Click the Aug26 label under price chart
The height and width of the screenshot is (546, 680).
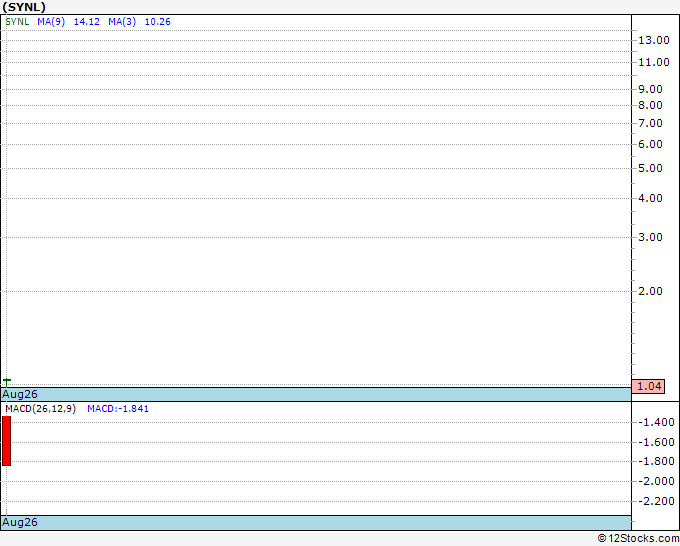(20, 394)
